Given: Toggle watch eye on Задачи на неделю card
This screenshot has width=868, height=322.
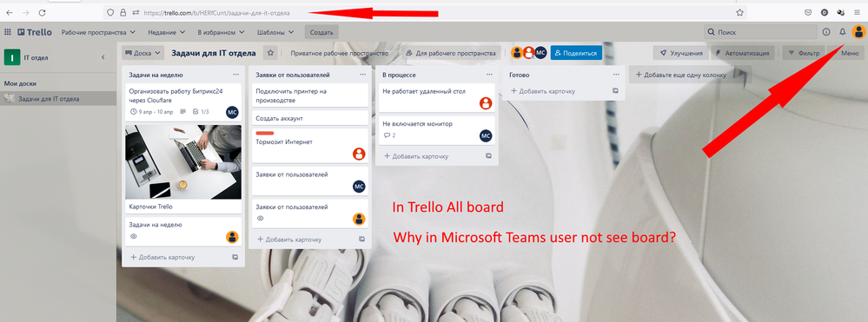Looking at the screenshot, I should click(x=133, y=236).
